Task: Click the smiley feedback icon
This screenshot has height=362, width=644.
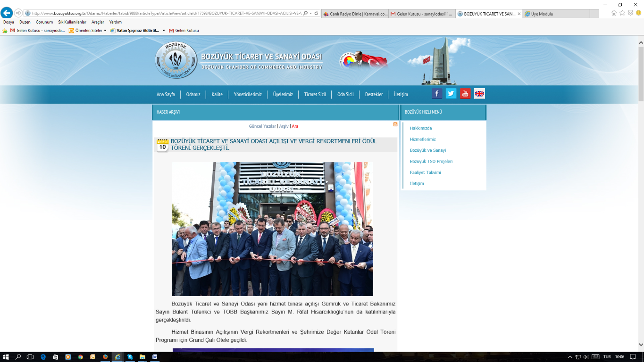Action: 638,13
